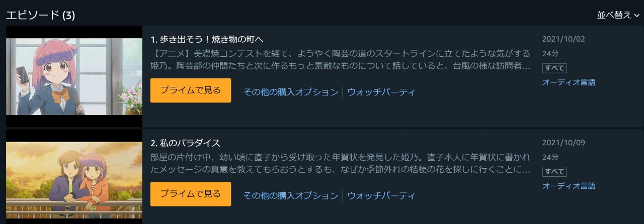
Task: Expand episode 1 description about 美濃焼コンテスト
Action: (x=341, y=60)
